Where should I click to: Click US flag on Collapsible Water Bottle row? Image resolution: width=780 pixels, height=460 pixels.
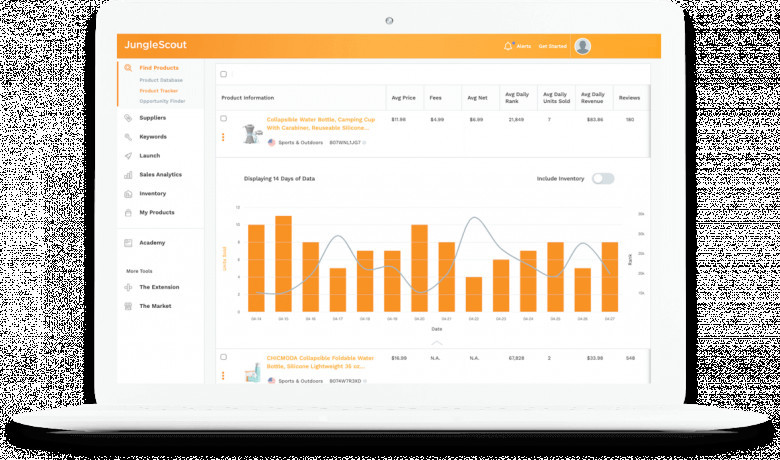272,143
